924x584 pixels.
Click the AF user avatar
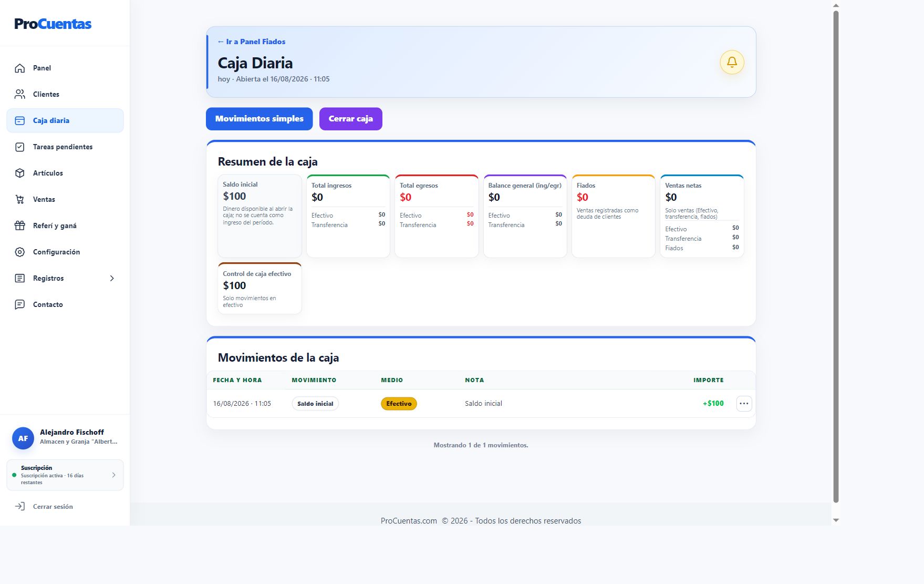(x=23, y=438)
